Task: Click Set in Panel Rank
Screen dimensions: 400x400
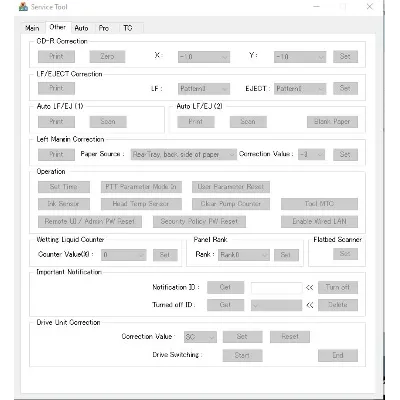Action: (286, 255)
